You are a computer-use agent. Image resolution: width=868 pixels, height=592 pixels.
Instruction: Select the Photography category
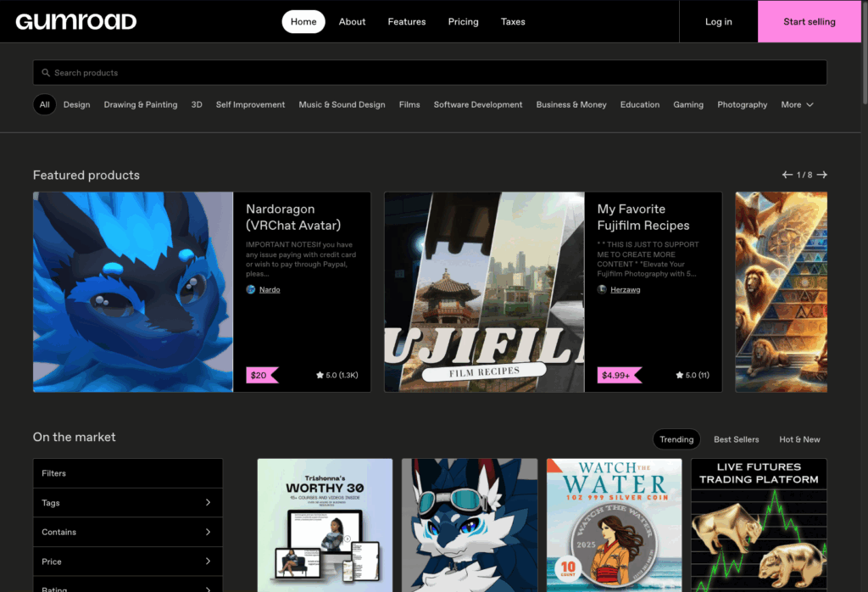pyautogui.click(x=743, y=104)
